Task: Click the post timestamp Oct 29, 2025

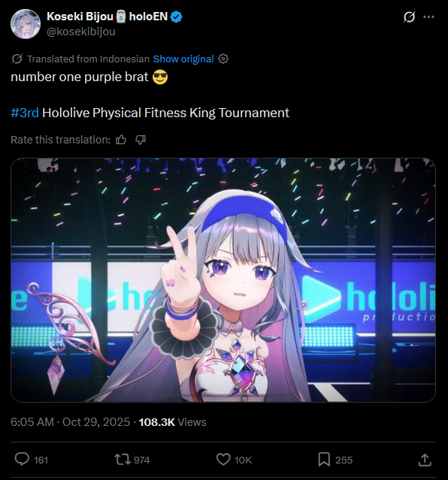Action: (x=70, y=422)
